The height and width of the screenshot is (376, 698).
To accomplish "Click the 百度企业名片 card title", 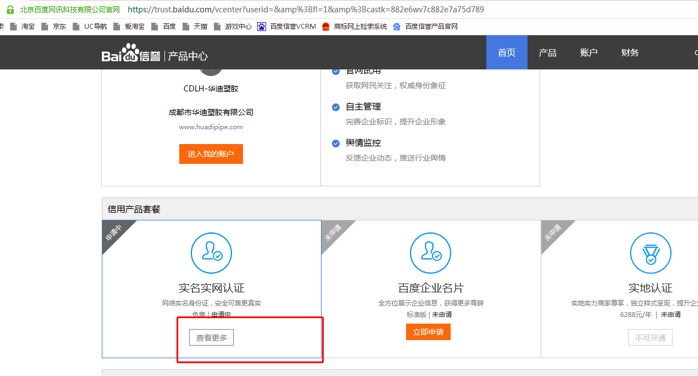I will [x=430, y=288].
